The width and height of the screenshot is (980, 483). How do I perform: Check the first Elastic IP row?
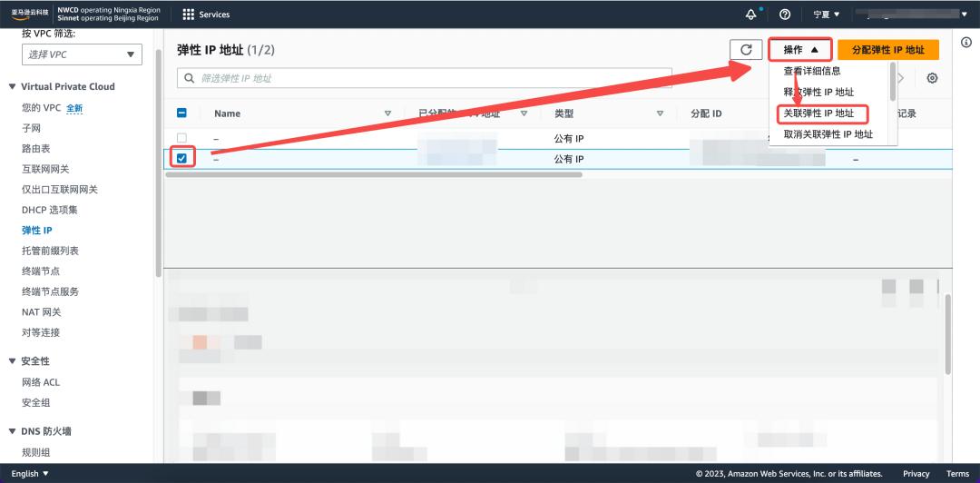(x=181, y=138)
